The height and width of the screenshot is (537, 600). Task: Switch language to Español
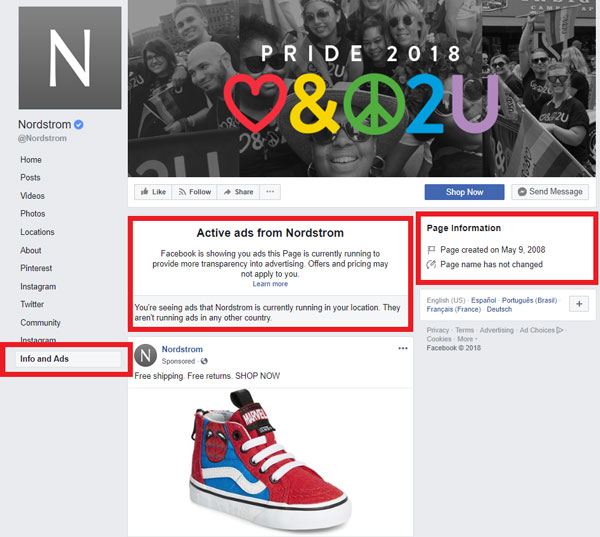pyautogui.click(x=483, y=300)
